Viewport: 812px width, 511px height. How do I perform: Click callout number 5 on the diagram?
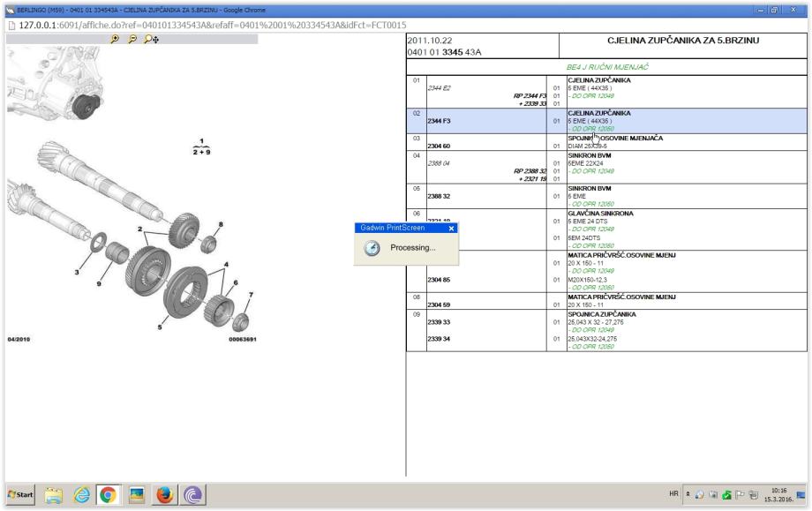(x=160, y=327)
